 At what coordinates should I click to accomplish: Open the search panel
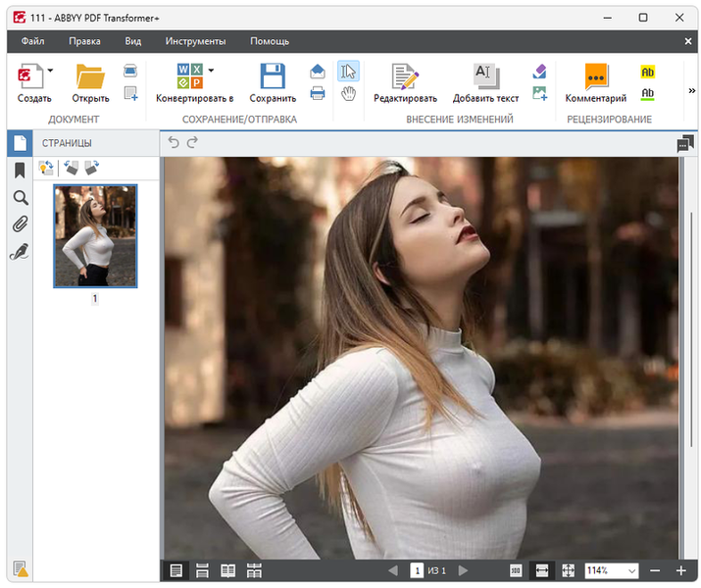coord(21,197)
